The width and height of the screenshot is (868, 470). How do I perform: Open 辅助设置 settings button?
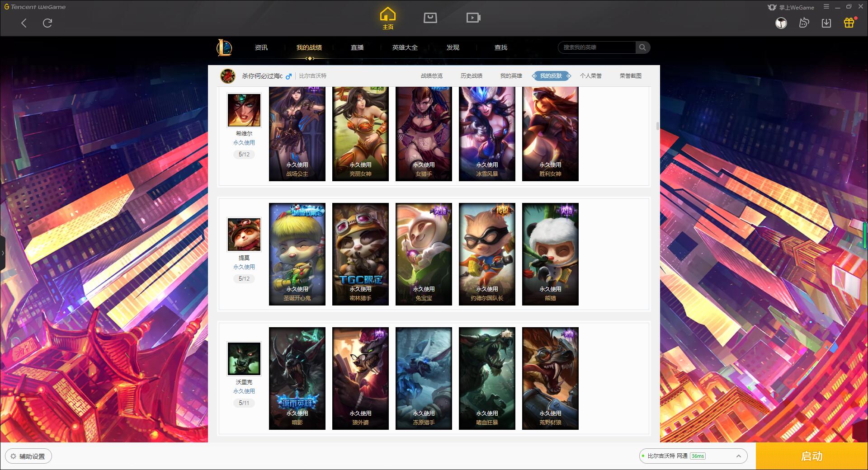(28, 456)
